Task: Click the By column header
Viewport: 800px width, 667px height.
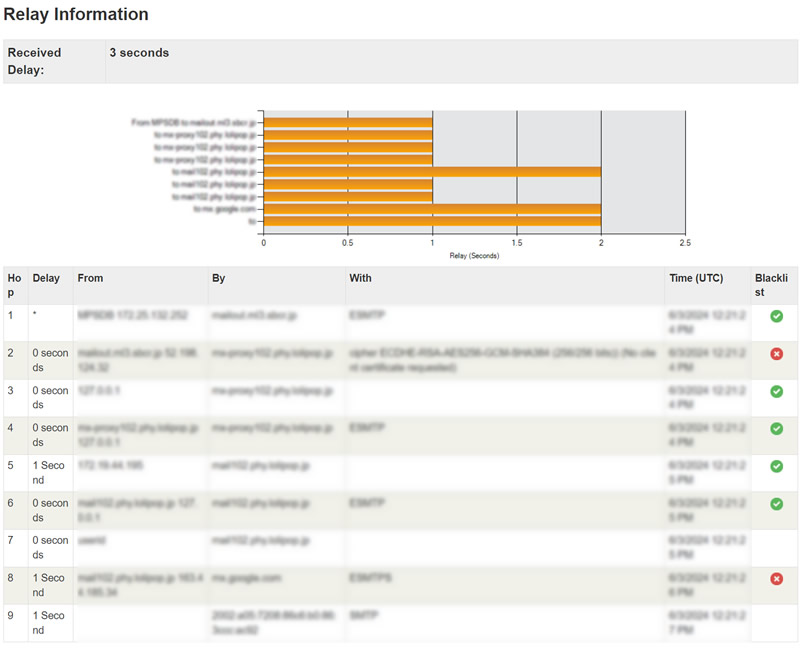Action: click(x=218, y=278)
